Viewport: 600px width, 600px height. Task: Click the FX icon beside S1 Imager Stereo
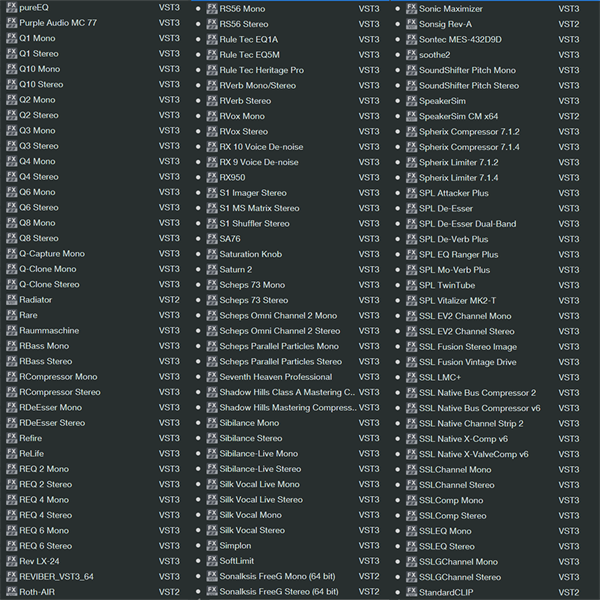coord(212,193)
